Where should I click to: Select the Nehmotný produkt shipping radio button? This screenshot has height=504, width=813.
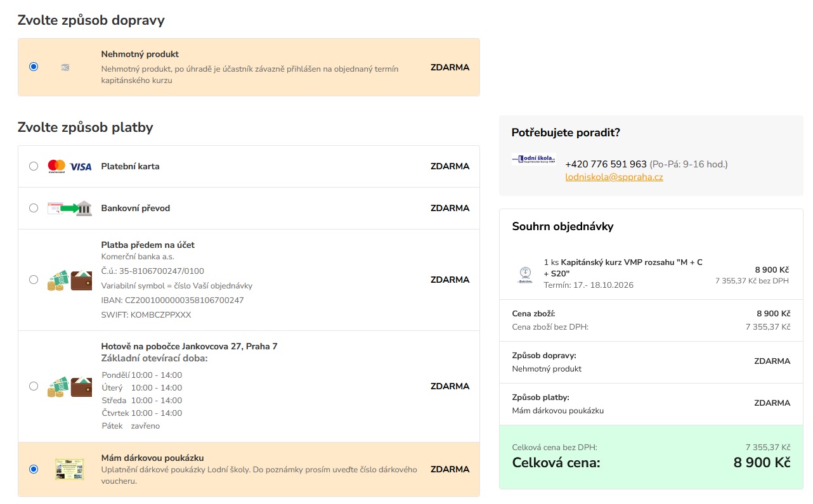coord(34,67)
